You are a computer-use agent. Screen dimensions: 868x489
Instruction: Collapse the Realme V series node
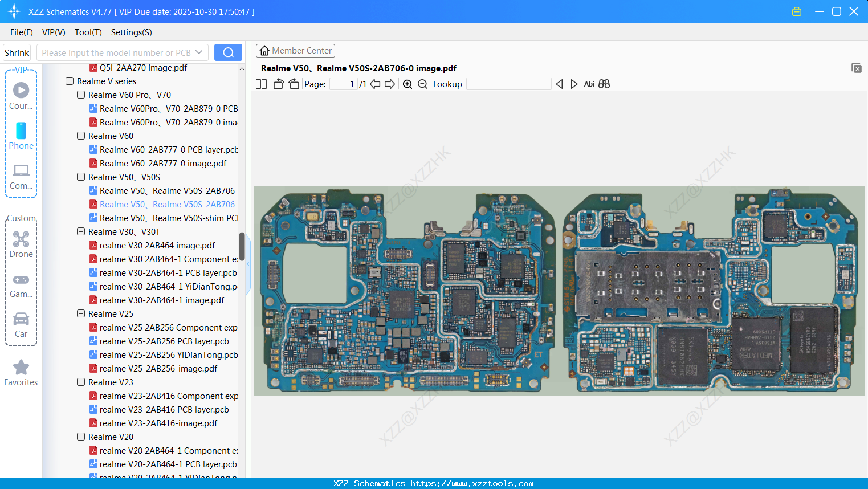coord(70,81)
